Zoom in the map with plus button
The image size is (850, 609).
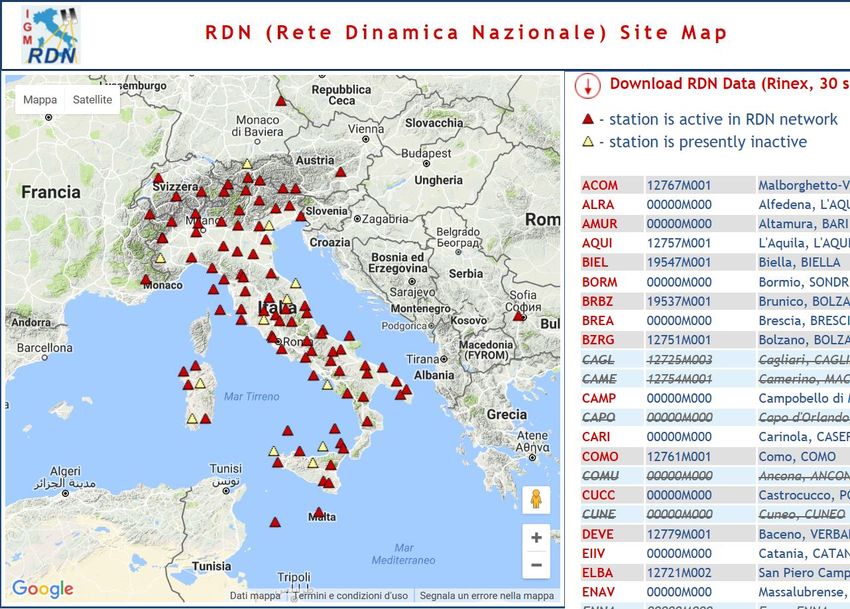[536, 538]
